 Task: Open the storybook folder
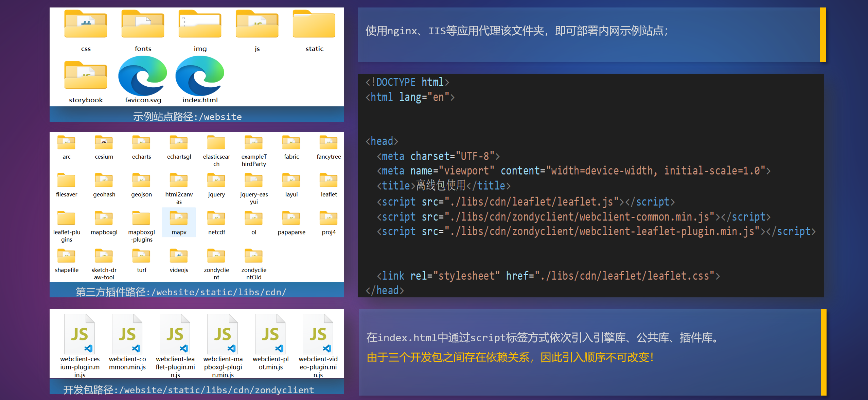click(x=85, y=75)
